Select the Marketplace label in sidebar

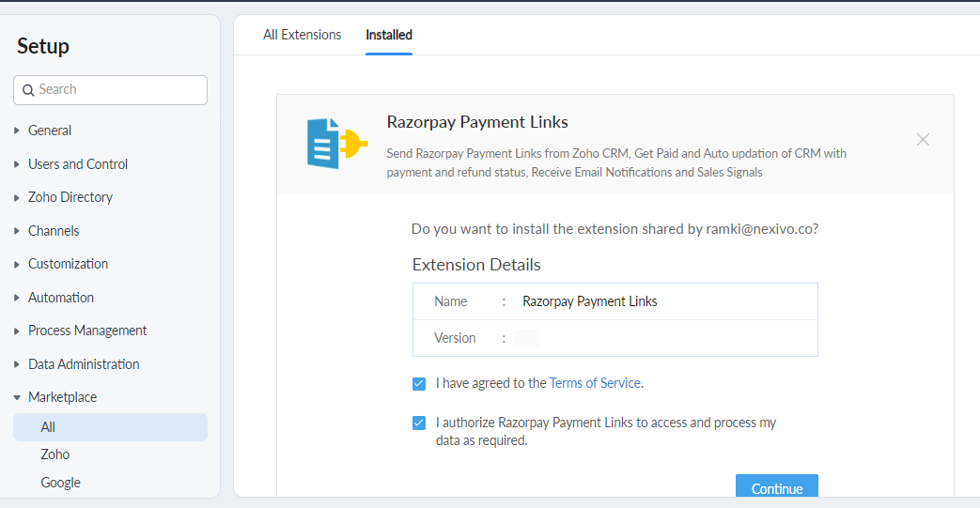(62, 397)
